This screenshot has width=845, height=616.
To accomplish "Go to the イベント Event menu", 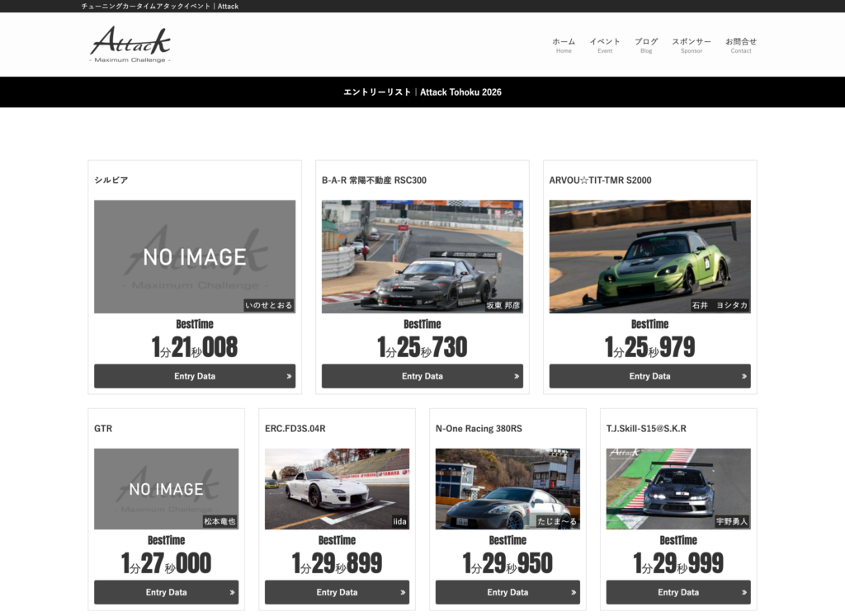I will pyautogui.click(x=605, y=45).
